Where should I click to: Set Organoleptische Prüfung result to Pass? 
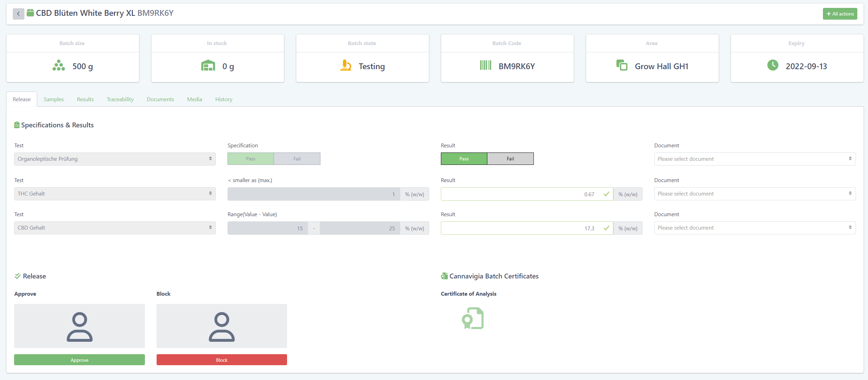464,159
